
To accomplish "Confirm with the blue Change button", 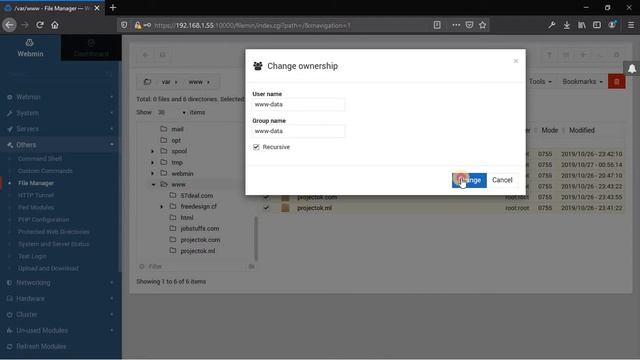I will (x=469, y=180).
